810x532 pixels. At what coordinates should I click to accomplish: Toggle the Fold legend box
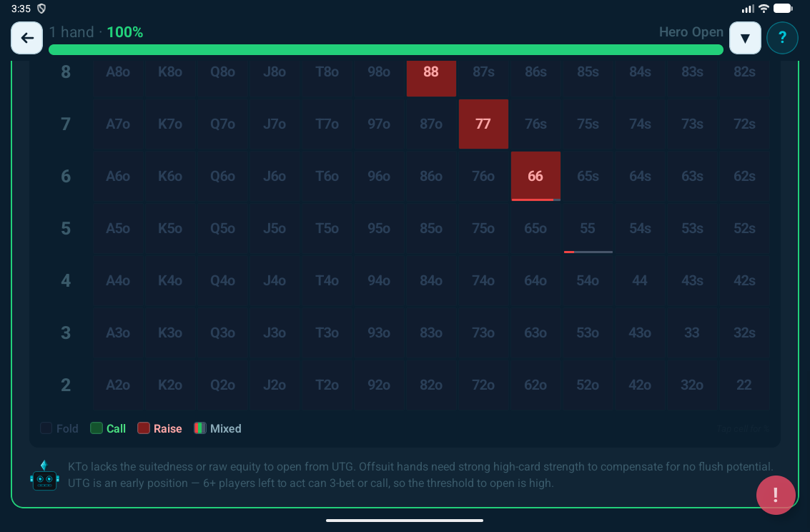(x=46, y=428)
